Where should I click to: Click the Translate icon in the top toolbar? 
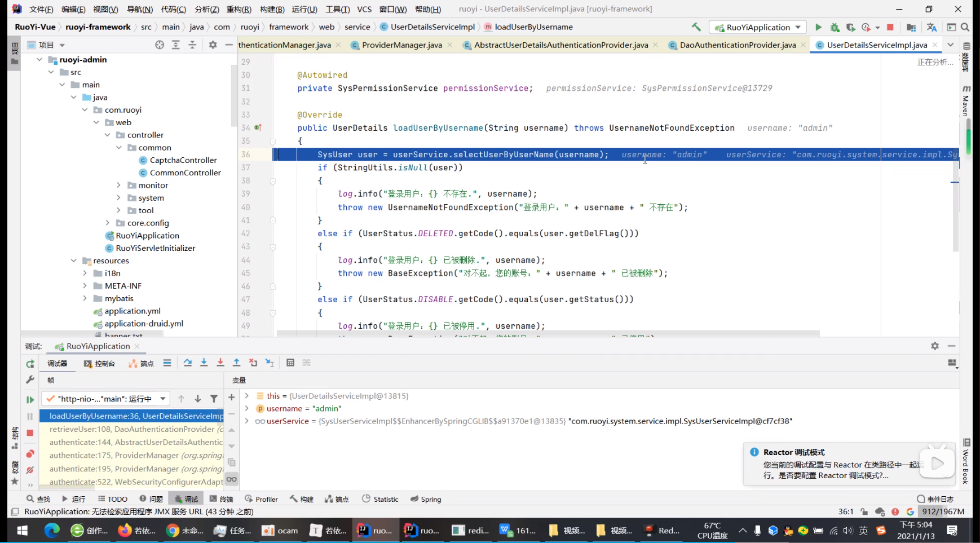tap(932, 27)
